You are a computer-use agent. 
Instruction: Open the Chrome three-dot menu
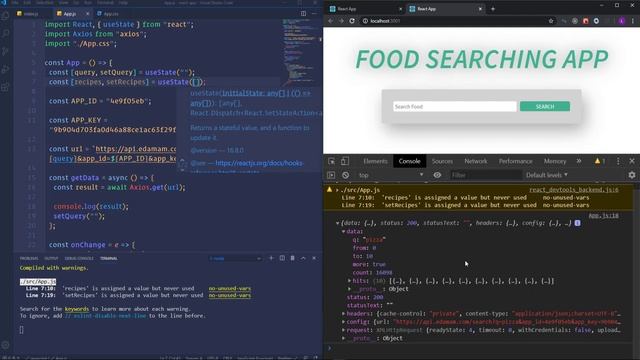633,21
